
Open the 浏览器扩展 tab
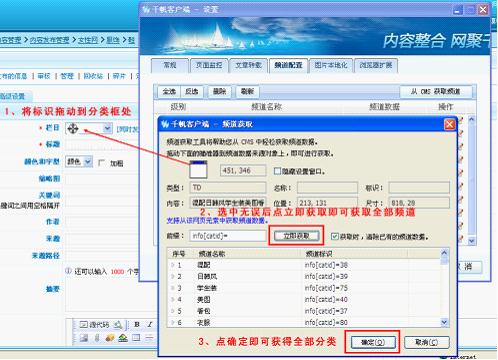tap(376, 65)
